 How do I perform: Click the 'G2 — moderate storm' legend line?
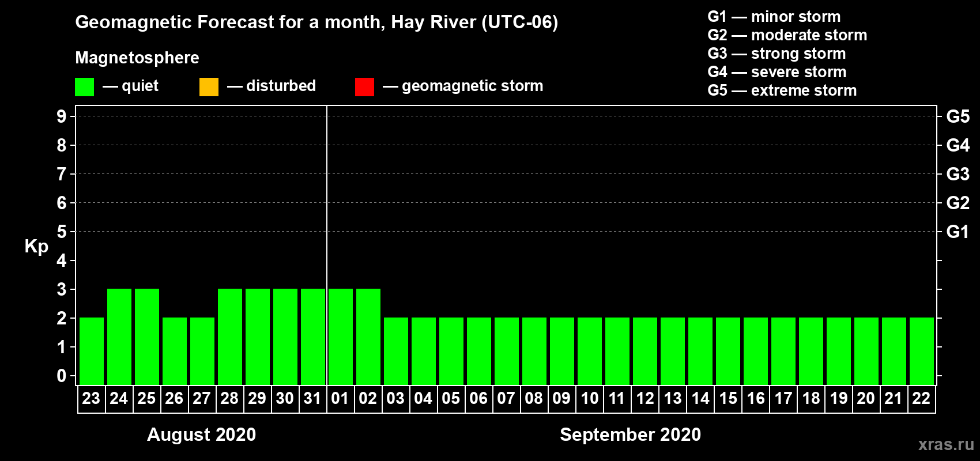click(787, 35)
